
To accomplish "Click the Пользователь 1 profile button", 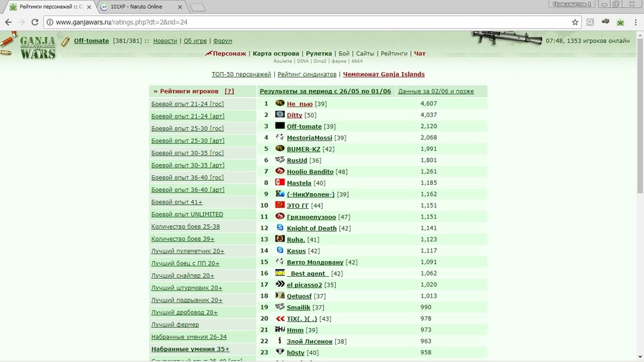I will coord(572,5).
